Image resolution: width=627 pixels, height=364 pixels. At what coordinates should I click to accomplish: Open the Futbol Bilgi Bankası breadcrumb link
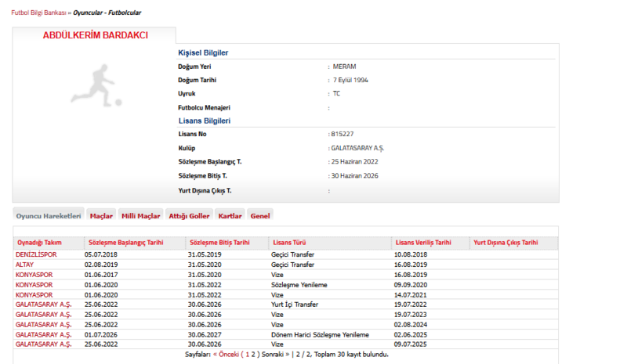[38, 13]
